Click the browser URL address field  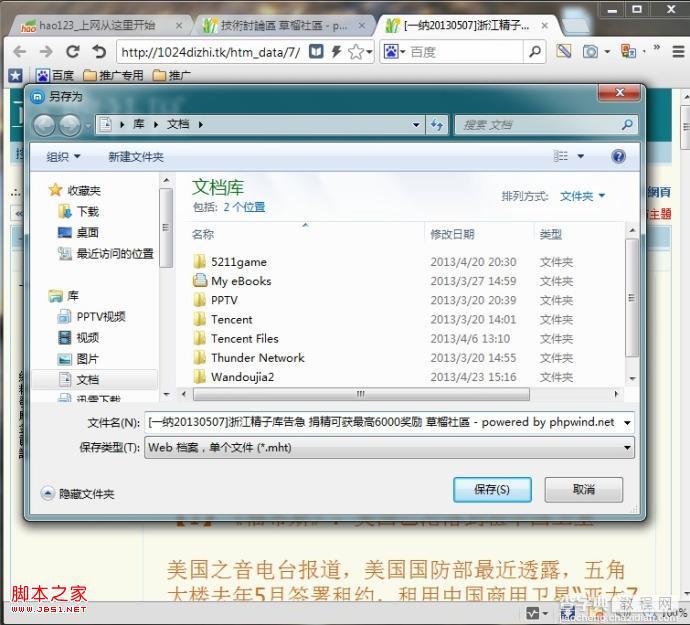(212, 52)
